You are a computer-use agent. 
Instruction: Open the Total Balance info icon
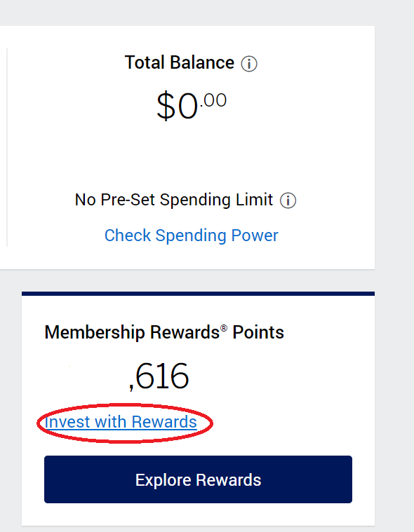click(x=249, y=64)
